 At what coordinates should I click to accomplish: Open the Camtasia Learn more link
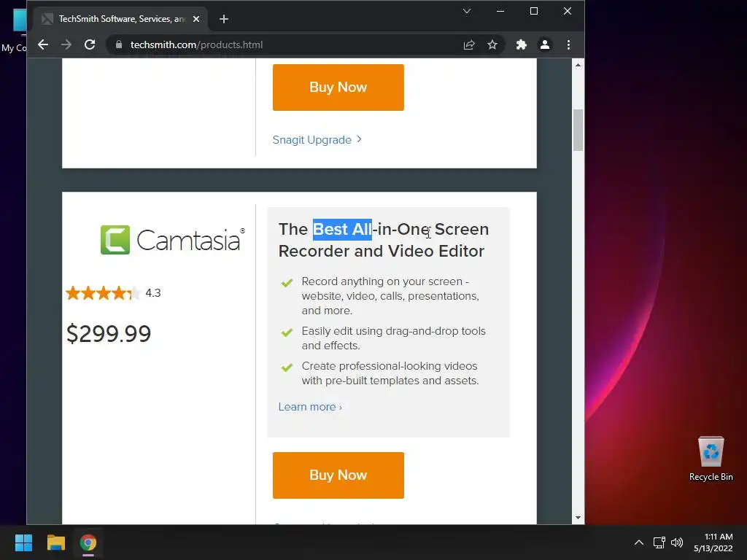point(310,407)
